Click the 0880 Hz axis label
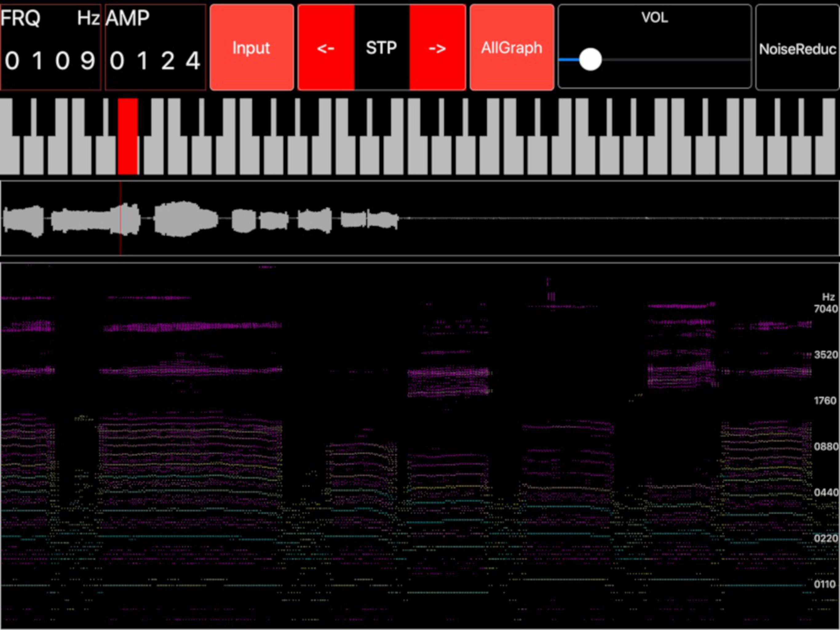The height and width of the screenshot is (630, 840). (826, 447)
